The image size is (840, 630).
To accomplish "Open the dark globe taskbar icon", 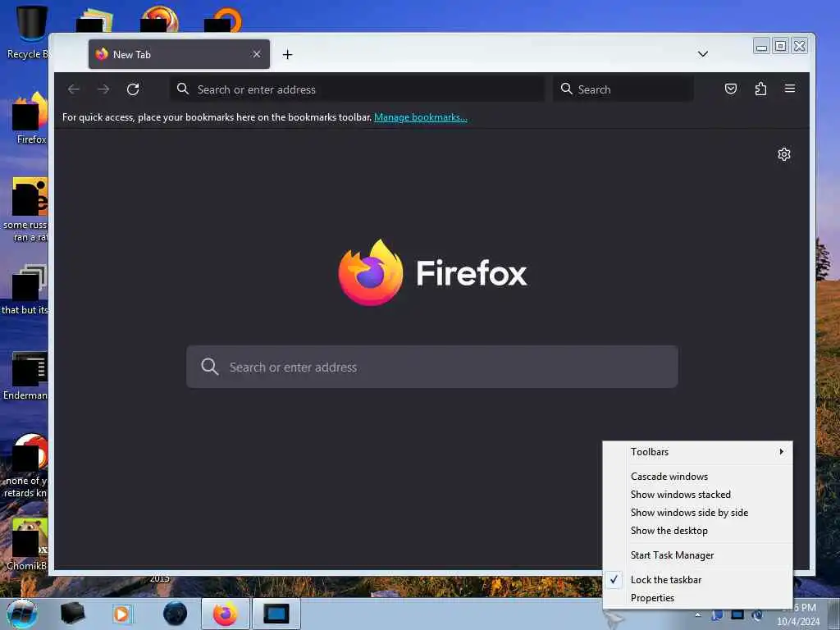I will [176, 614].
